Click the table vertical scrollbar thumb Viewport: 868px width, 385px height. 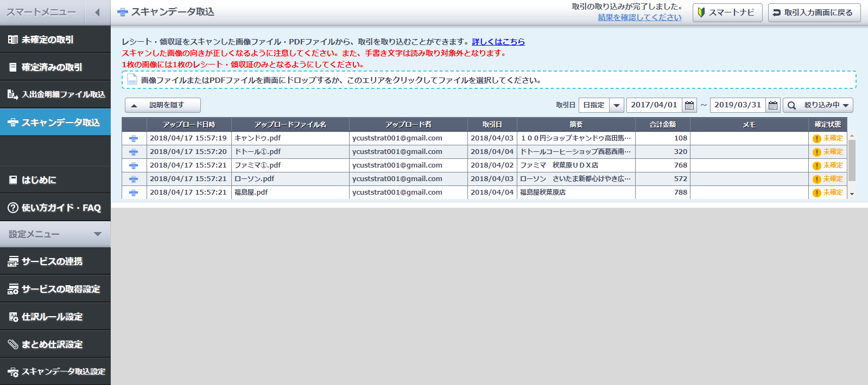(x=852, y=160)
